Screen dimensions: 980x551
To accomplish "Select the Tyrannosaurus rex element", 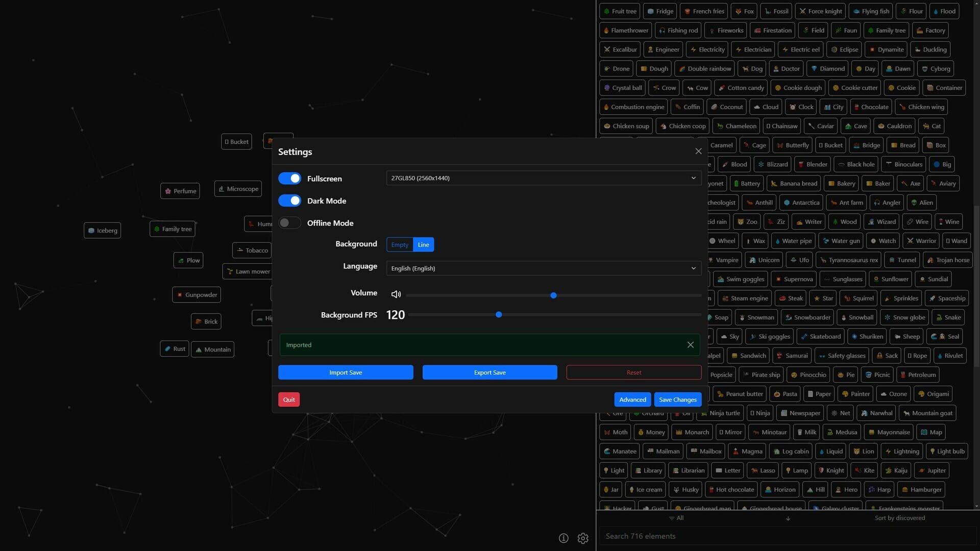I will pyautogui.click(x=848, y=260).
